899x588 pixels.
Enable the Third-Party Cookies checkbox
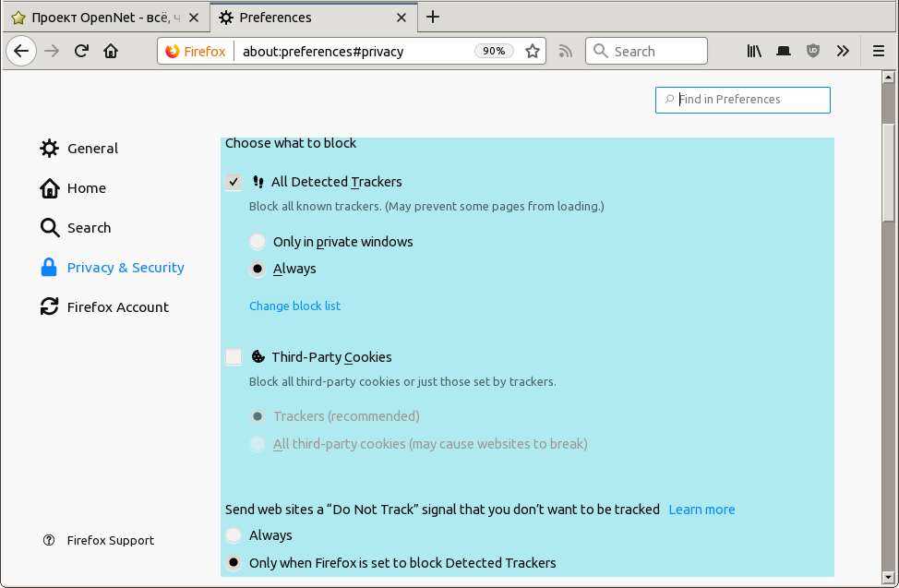pos(234,357)
